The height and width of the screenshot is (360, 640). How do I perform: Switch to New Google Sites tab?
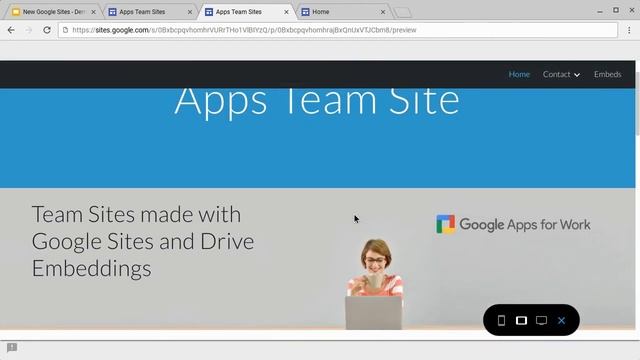pos(53,12)
